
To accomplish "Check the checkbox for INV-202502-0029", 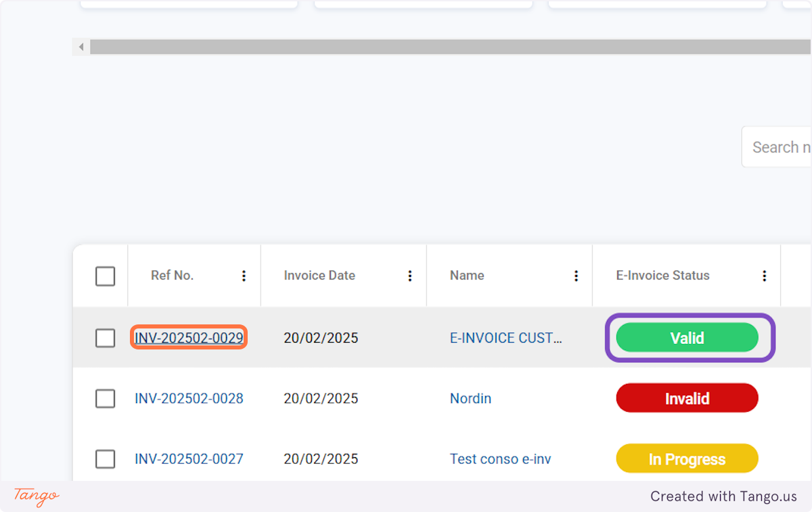I will [x=106, y=338].
